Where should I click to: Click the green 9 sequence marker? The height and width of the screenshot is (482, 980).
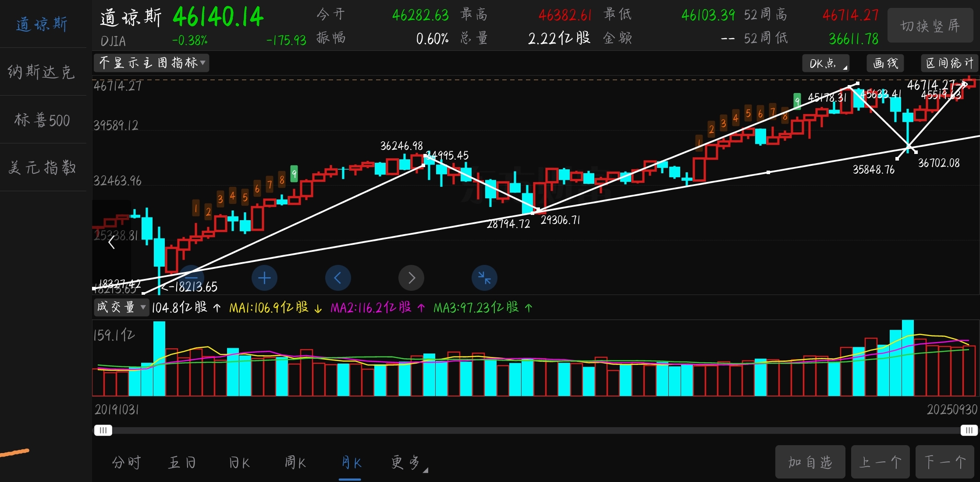[294, 174]
